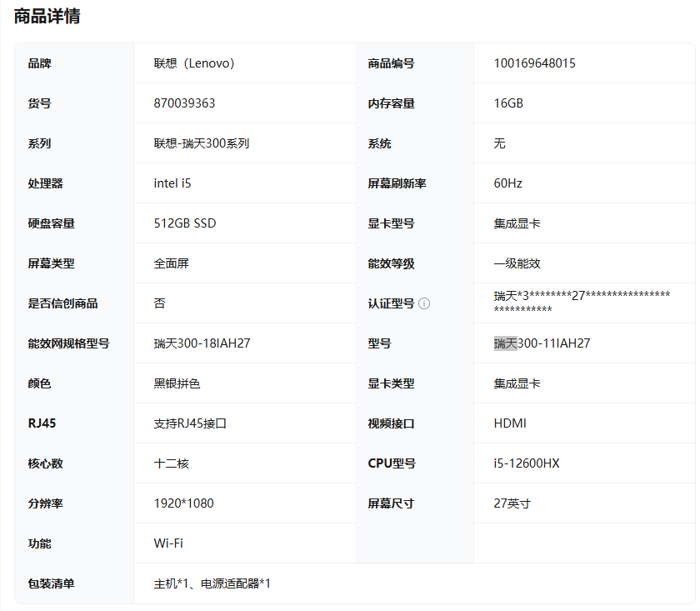Select the 颜色 row label
The image size is (700, 611).
click(39, 383)
